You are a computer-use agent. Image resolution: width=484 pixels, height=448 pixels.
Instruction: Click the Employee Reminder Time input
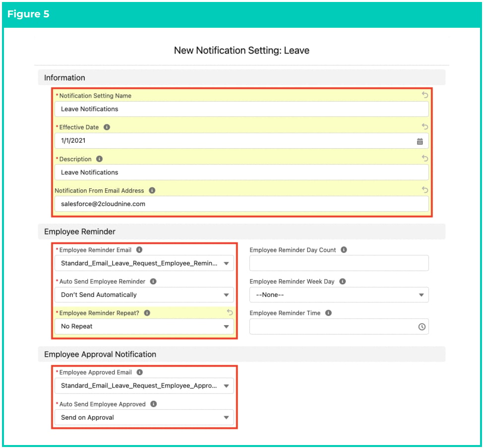(x=339, y=327)
